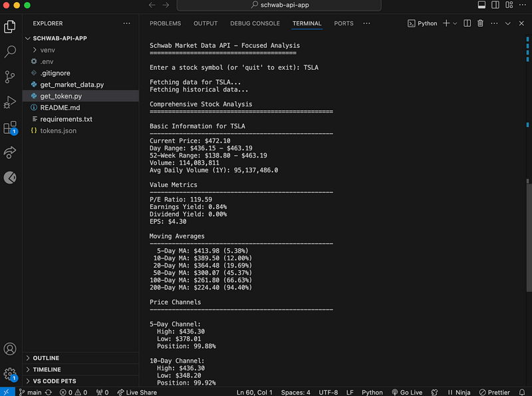Viewport: 532px width, 396px height.
Task: Open the new terminal launch profile dropdown
Action: point(455,23)
